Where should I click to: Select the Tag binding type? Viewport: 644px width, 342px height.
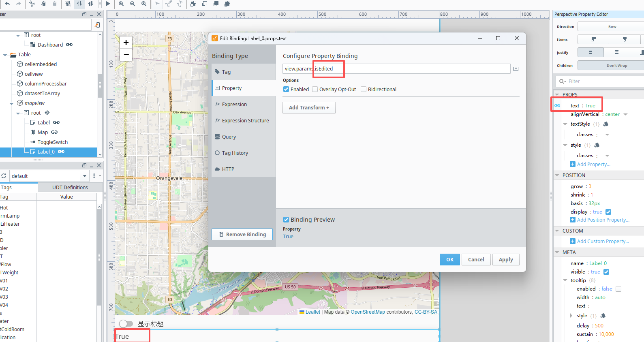click(x=244, y=72)
